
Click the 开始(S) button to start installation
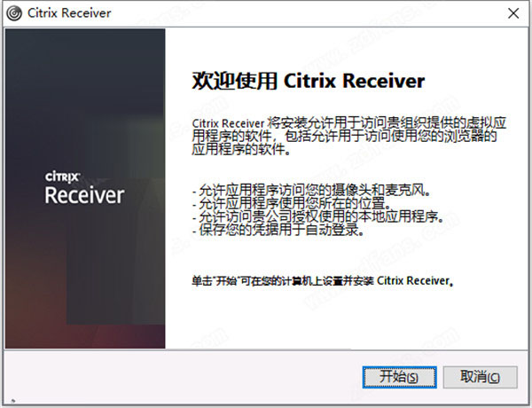tap(399, 377)
